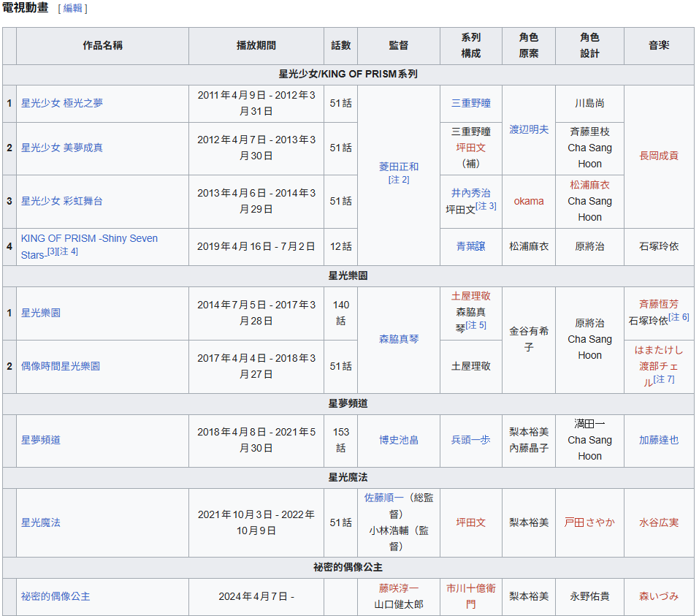699x616 pixels.
Task: Click director link 博史池畠
Action: point(399,440)
